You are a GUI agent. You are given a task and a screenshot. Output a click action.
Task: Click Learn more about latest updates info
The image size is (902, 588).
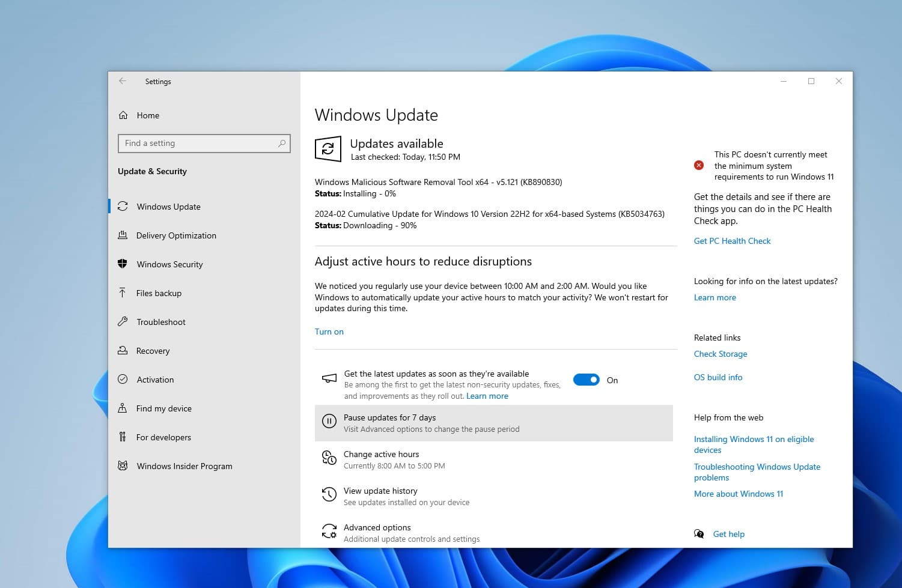coord(715,297)
